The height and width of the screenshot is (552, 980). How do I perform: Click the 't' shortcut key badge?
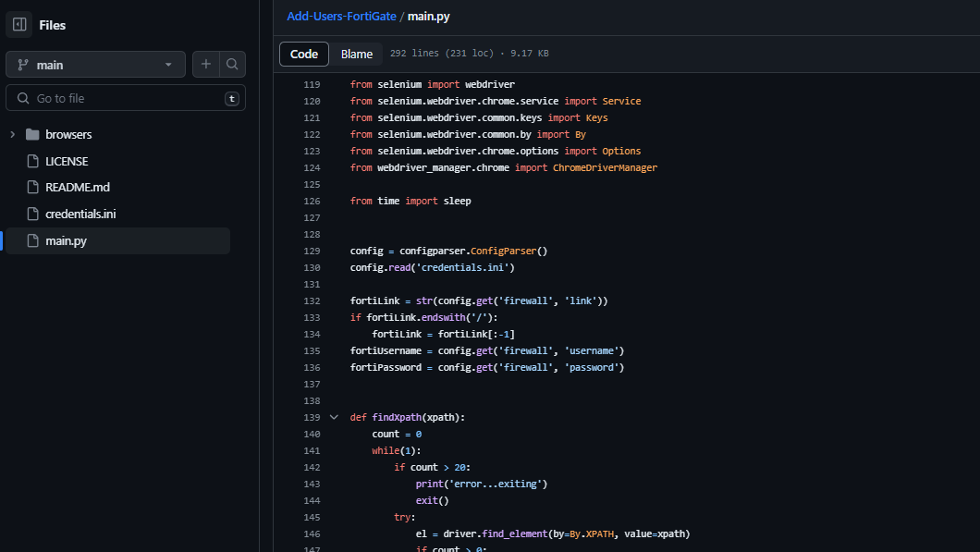coord(232,98)
